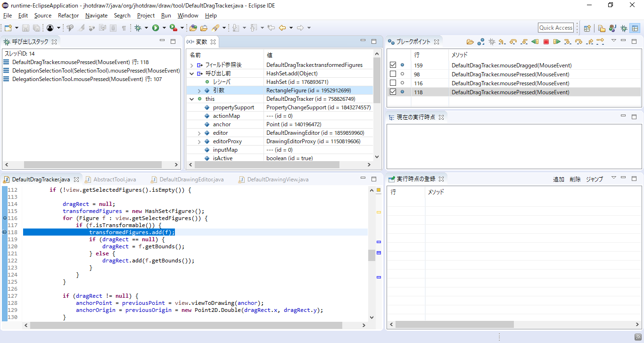Click the Forward navigation arrow

[x=300, y=28]
